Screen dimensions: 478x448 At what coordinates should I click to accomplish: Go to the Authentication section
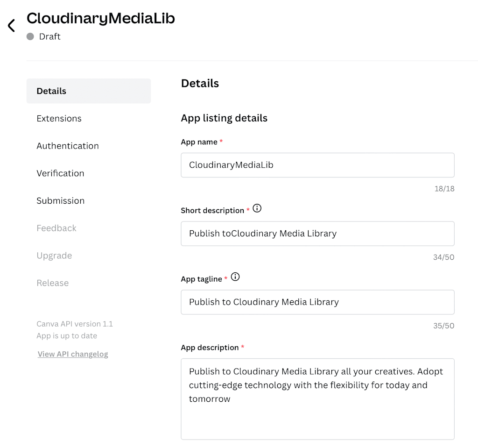[x=68, y=146]
